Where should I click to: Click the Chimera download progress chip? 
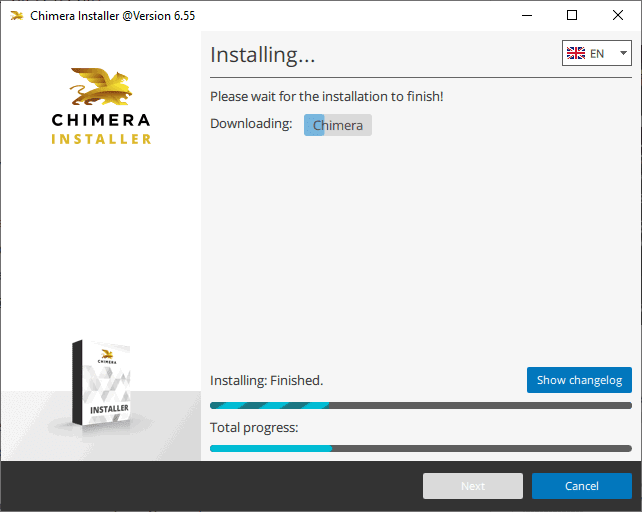338,125
